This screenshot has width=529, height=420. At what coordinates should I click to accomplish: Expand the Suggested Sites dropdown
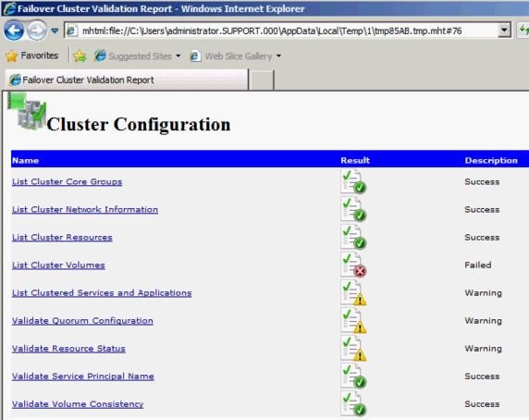point(178,56)
